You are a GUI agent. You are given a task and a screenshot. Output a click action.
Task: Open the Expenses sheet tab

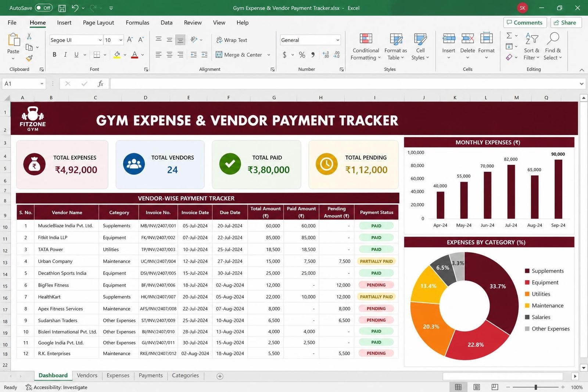click(118, 375)
